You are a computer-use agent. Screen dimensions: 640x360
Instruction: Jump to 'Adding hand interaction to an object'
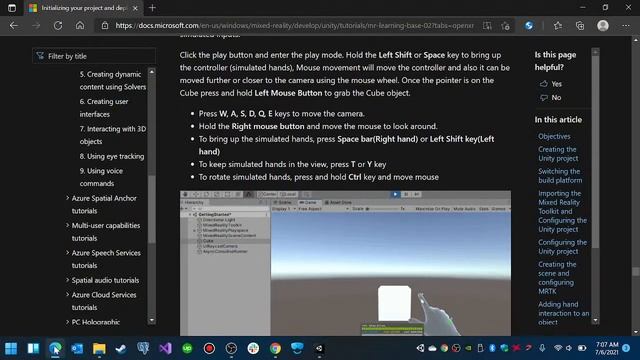click(563, 313)
